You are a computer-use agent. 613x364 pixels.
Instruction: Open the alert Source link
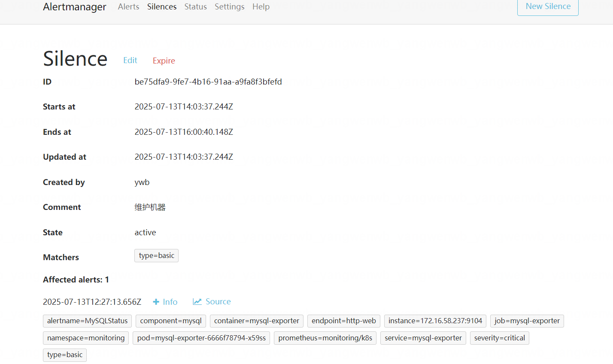point(218,302)
